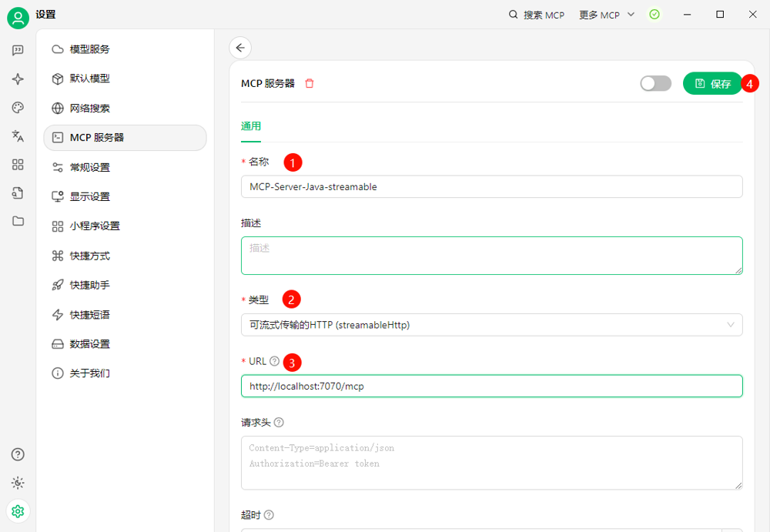The width and height of the screenshot is (770, 532).
Task: Toggle the theme sun icon in sidebar
Action: (x=18, y=483)
